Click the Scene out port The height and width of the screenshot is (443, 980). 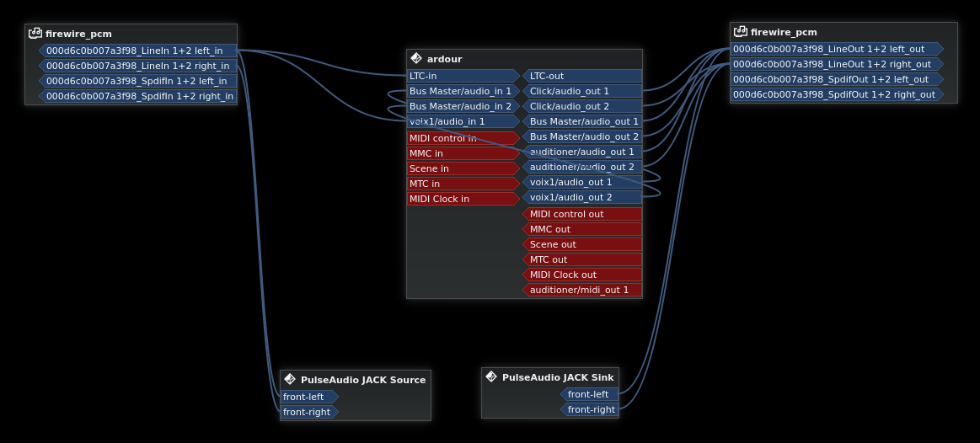click(x=582, y=243)
